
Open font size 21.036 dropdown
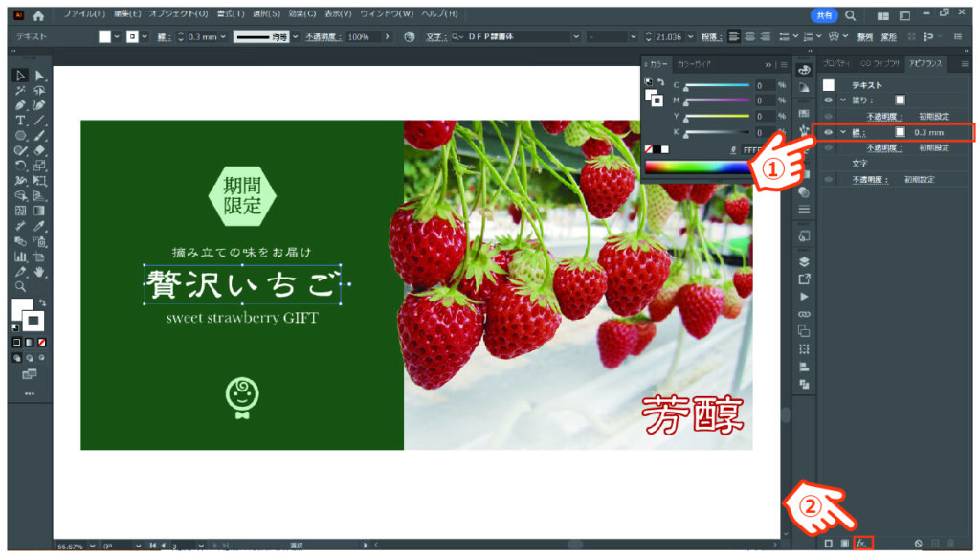click(690, 37)
